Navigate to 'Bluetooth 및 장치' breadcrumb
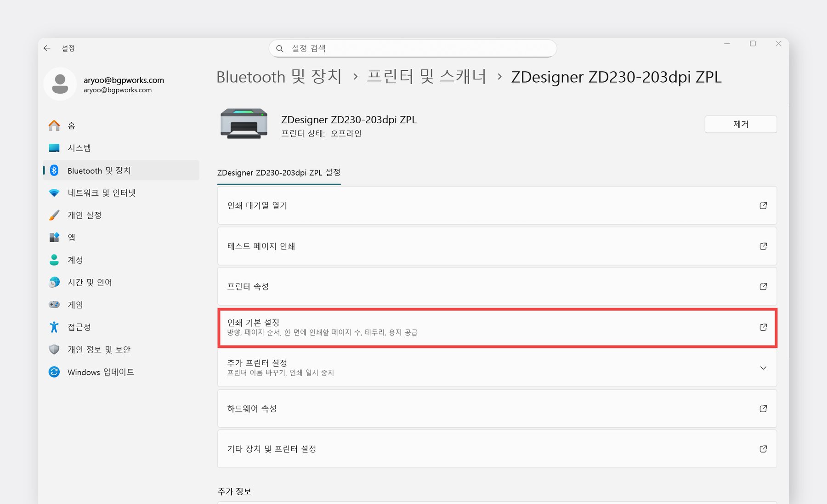This screenshot has width=827, height=504. pos(278,77)
